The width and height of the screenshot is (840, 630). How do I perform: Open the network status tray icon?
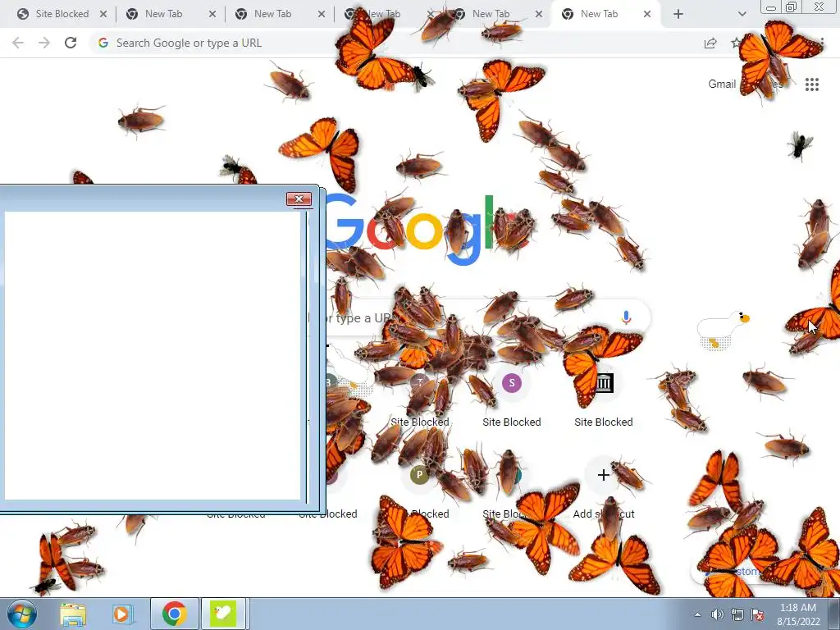[737, 614]
